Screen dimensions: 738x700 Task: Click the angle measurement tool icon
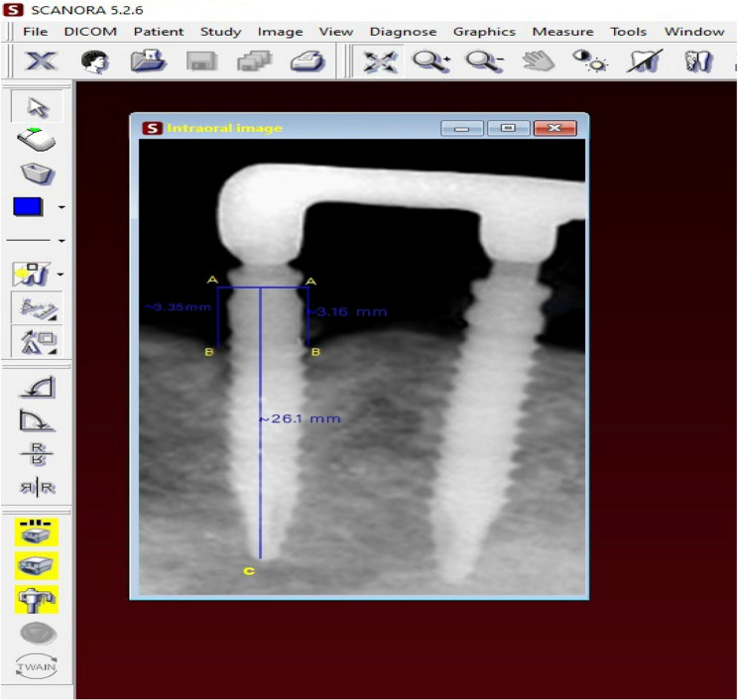[x=37, y=387]
